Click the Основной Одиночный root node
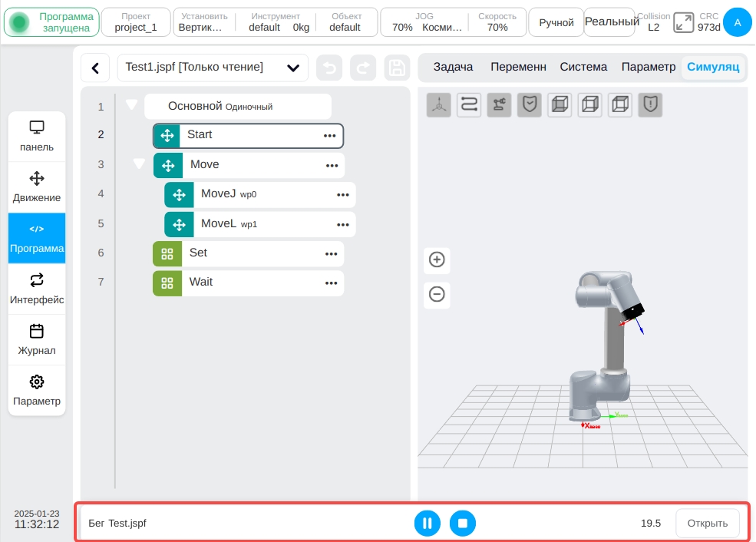Screen dimensions: 756x542 [238, 107]
